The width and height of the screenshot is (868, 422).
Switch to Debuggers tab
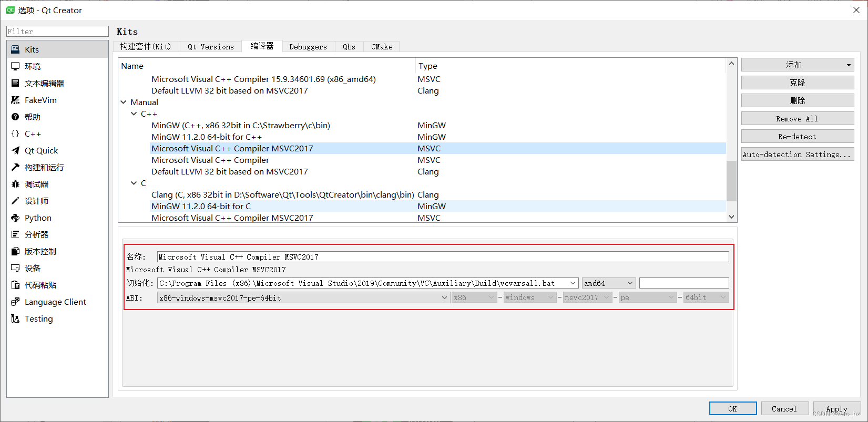pos(308,47)
